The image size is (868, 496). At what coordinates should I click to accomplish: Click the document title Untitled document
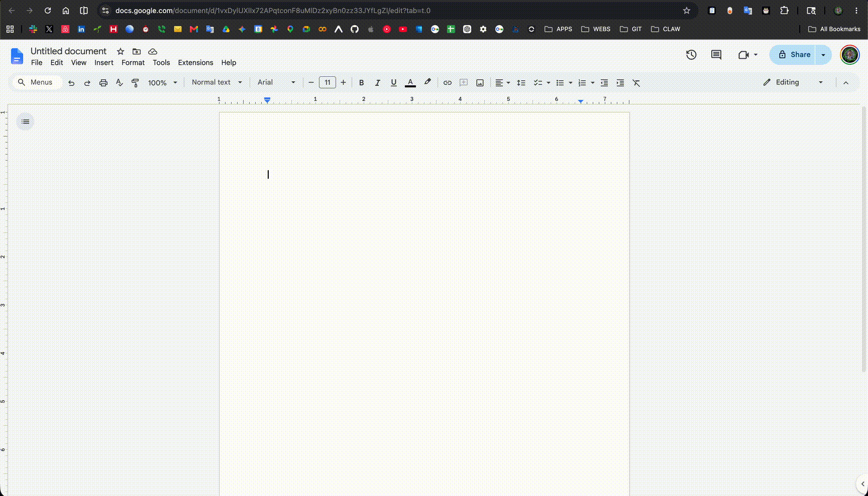tap(68, 51)
